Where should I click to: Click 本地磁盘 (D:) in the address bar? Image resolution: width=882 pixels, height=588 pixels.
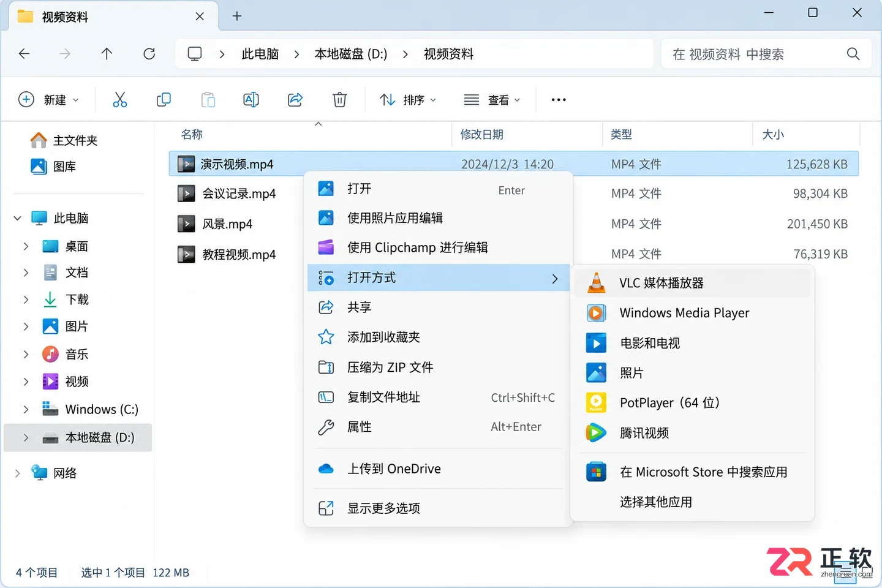coord(351,54)
